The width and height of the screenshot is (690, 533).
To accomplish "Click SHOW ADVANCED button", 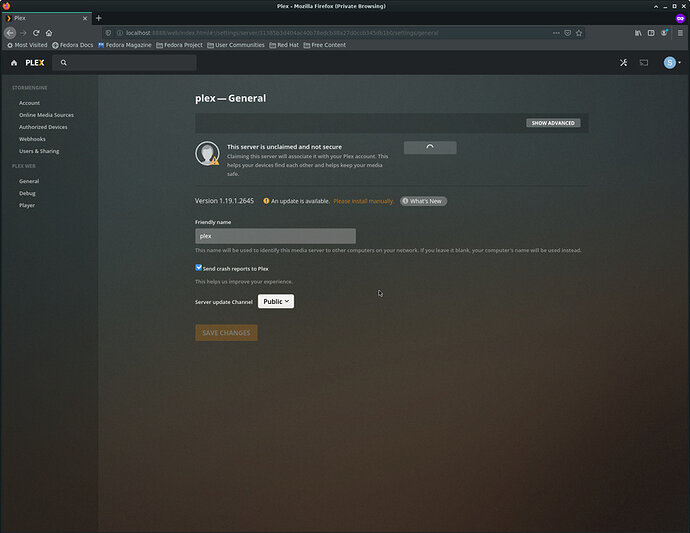I will pyautogui.click(x=553, y=123).
